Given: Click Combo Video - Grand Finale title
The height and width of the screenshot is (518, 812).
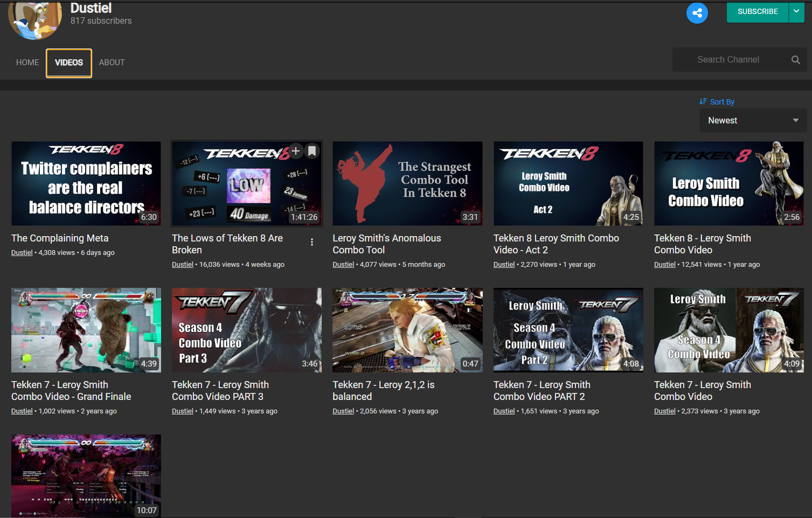Looking at the screenshot, I should point(71,391).
